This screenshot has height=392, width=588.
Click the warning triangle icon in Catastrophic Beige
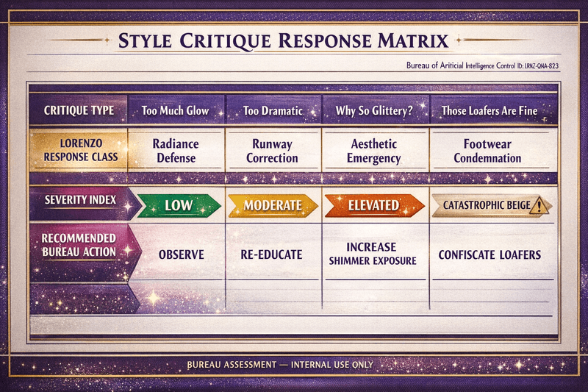pos(539,206)
